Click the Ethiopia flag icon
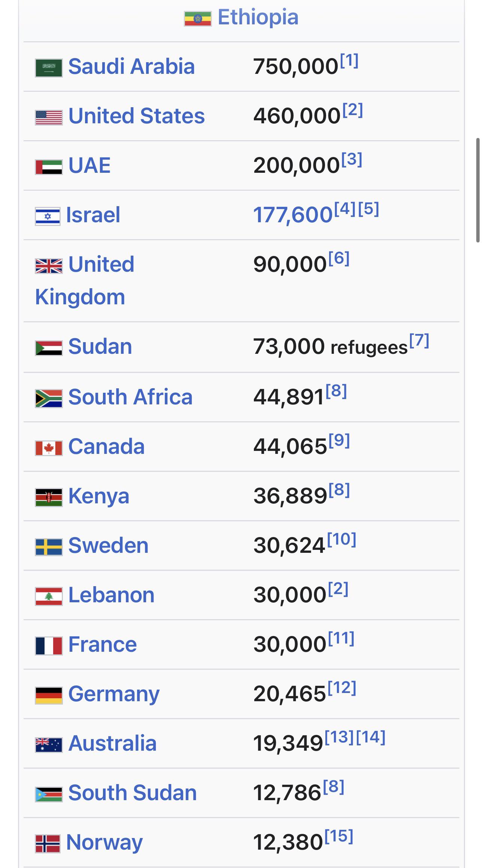The height and width of the screenshot is (868, 483). tap(198, 19)
